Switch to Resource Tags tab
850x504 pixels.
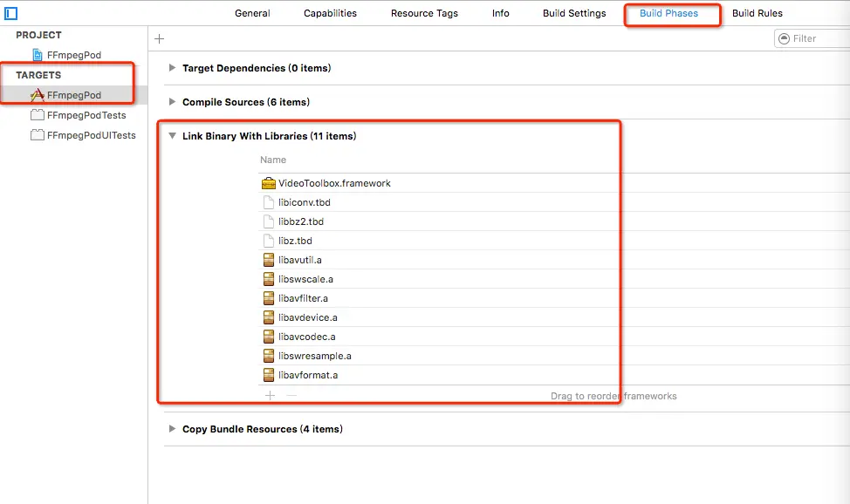[x=424, y=13]
